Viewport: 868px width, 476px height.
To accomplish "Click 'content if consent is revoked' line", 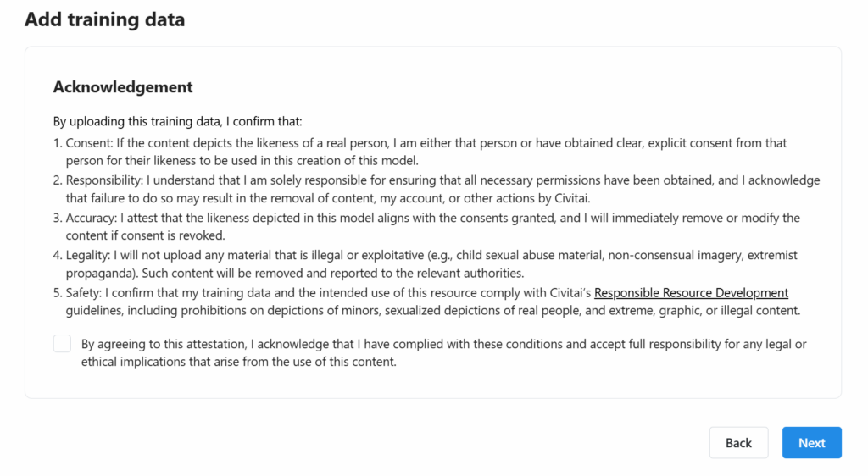I will (x=145, y=235).
